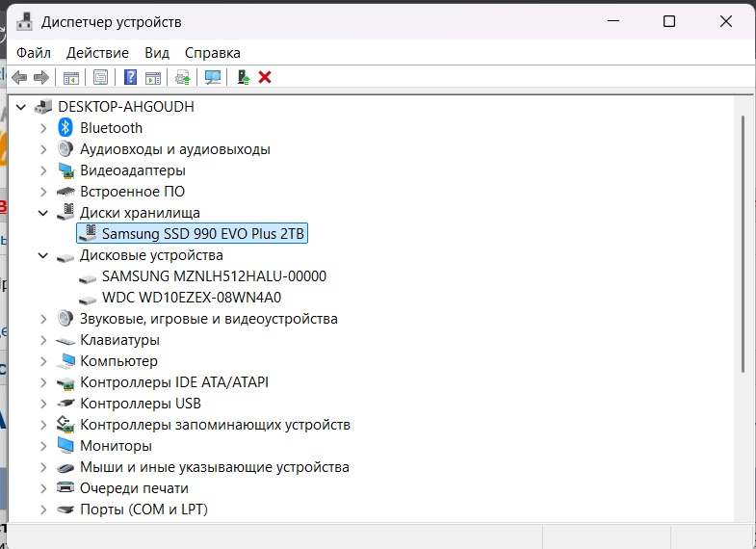Select the Очереди печати label
756x549 pixels.
coord(134,488)
